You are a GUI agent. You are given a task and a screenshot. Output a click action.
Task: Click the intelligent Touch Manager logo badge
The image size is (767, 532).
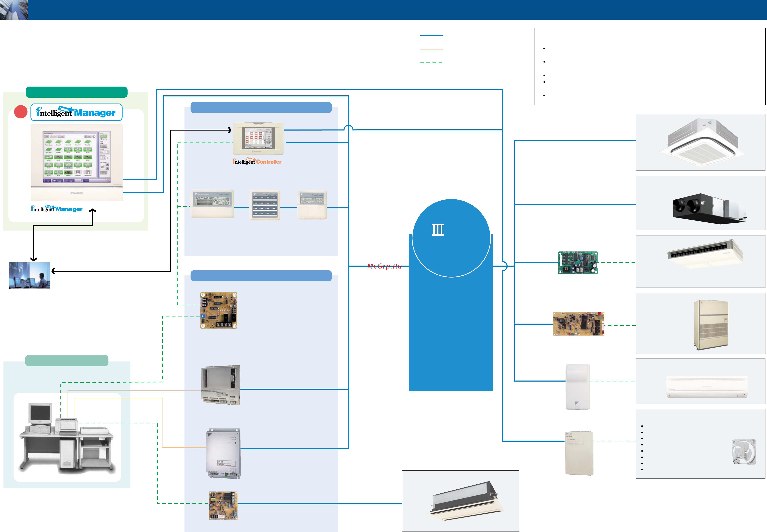point(76,112)
